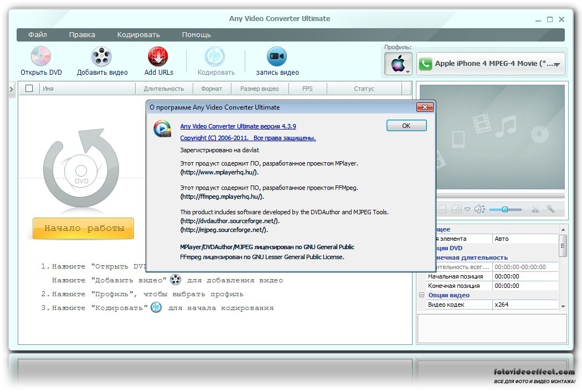Viewport: 582px width, 392px height.
Task: Click the film reel icon in step 1 instructions
Action: click(176, 280)
